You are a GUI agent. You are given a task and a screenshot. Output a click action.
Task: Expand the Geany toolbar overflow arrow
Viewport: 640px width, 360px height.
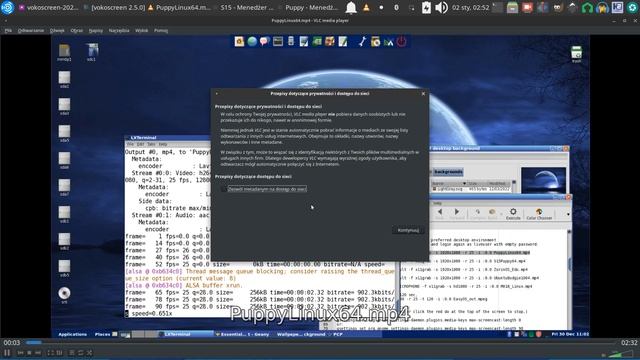pos(568,214)
